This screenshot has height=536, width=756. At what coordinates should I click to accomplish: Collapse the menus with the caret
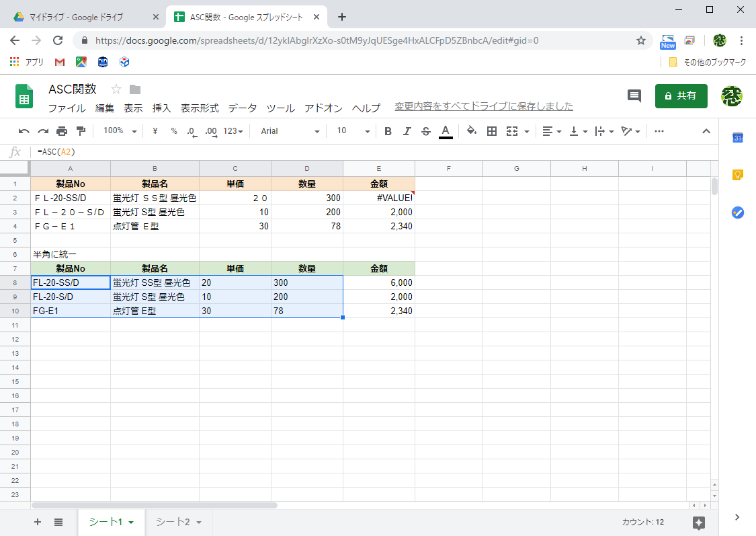pos(706,131)
